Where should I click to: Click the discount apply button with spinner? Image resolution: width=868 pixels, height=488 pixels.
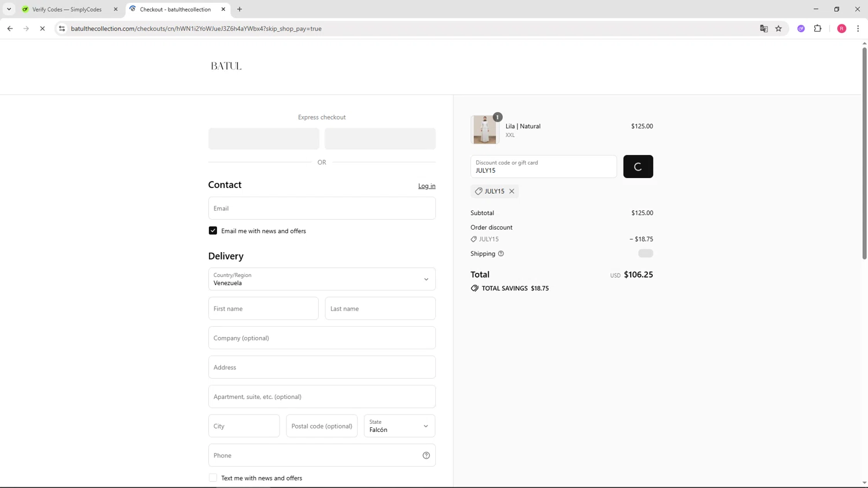(638, 167)
